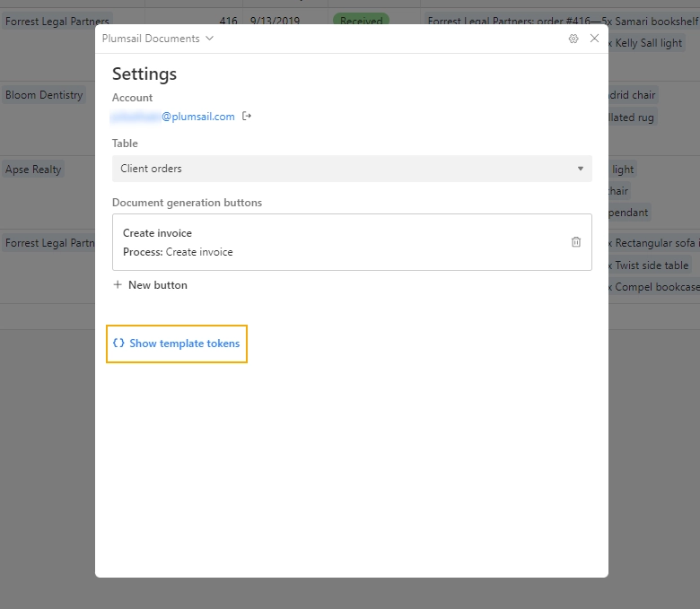Viewport: 700px width, 609px height.
Task: Click Rectangular sofa item tag
Action: [x=654, y=243]
